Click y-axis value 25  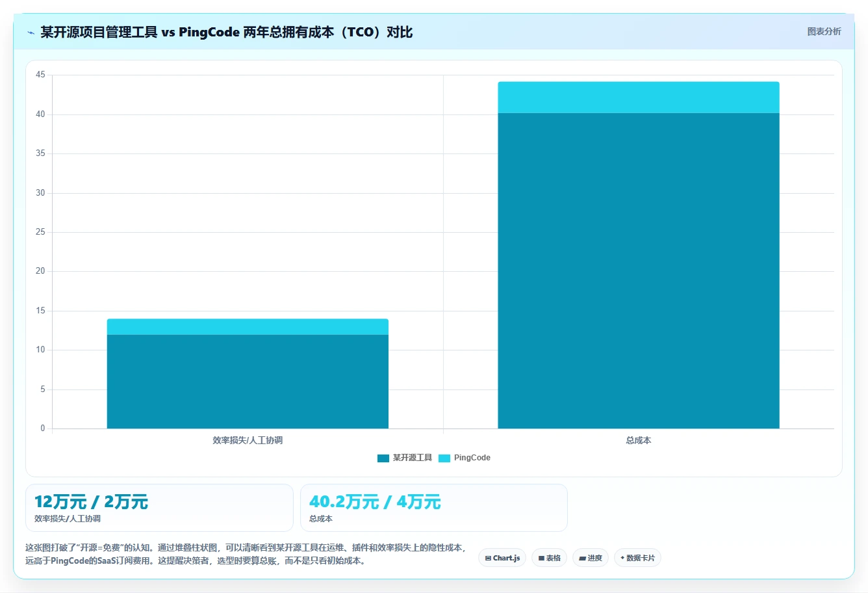tap(40, 232)
